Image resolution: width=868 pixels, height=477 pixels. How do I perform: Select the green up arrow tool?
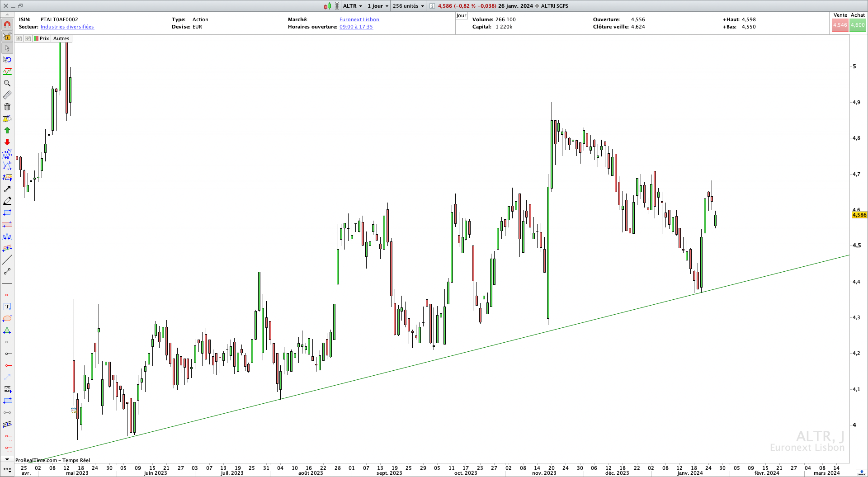(x=7, y=130)
